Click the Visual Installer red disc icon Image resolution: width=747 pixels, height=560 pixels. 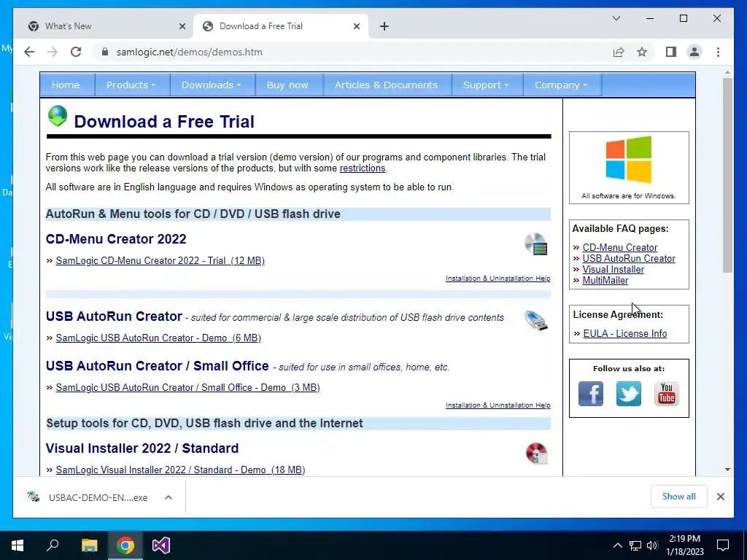point(536,453)
